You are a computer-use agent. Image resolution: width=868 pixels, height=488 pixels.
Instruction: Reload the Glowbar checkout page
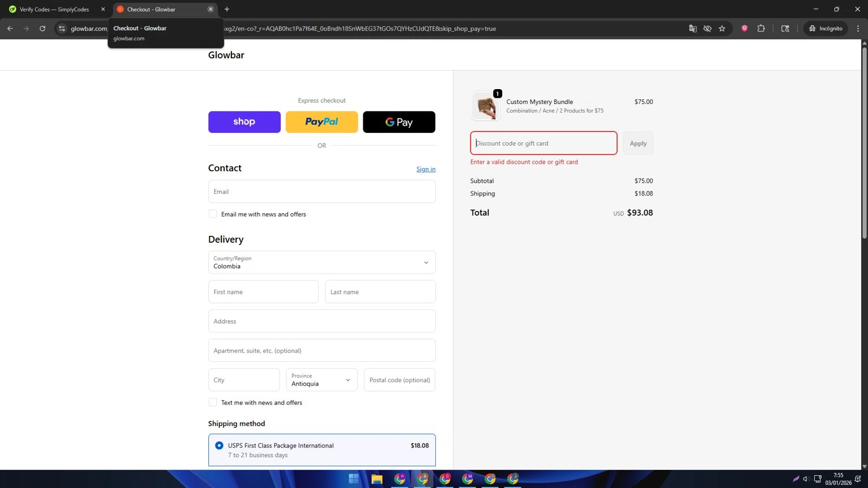42,28
